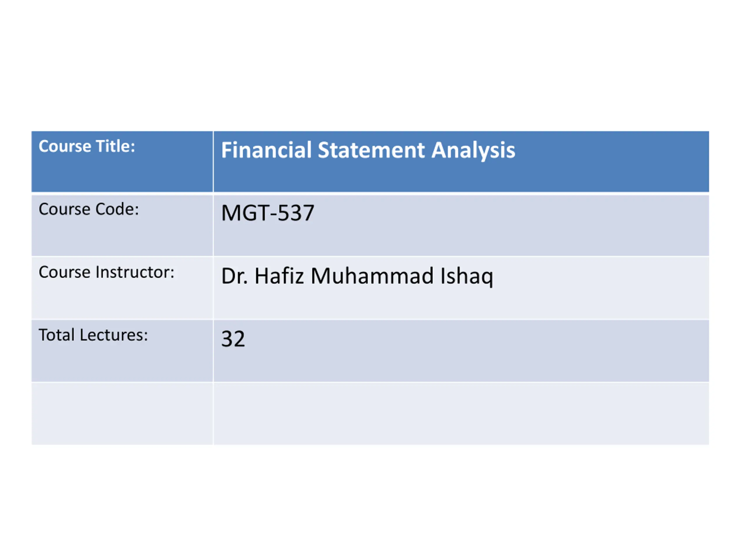Image resolution: width=747 pixels, height=560 pixels.
Task: Click the word "Statement" in the title
Action: tap(371, 150)
